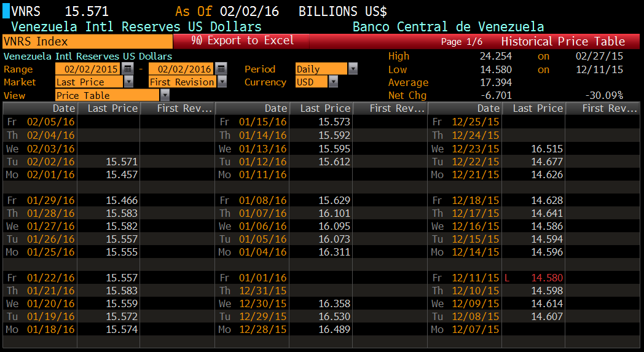
Task: Click the date 01/25/16
Action: 51,252
